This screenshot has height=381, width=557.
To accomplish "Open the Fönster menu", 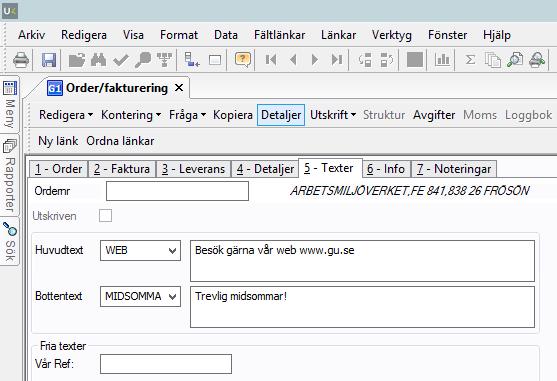I will pyautogui.click(x=448, y=35).
